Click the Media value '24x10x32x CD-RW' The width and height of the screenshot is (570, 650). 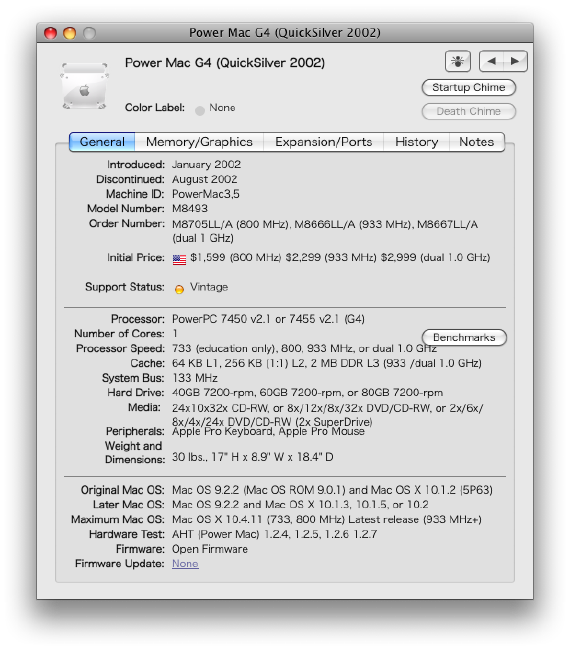coord(219,408)
